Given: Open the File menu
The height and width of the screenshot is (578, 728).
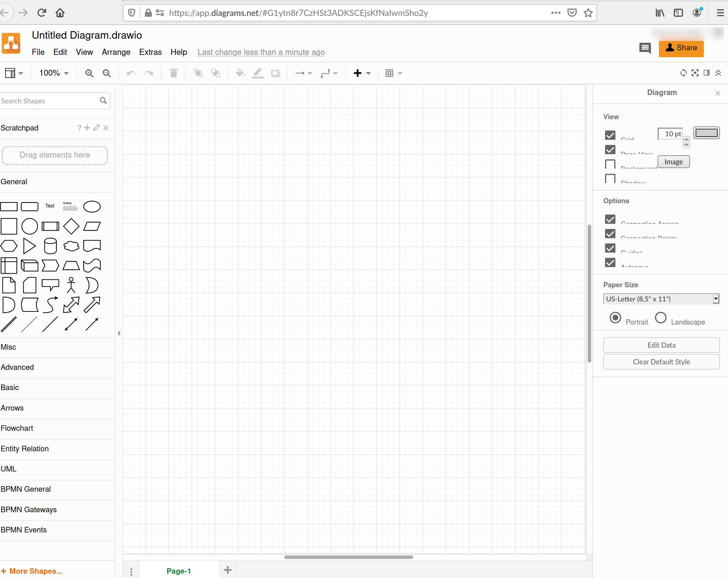Looking at the screenshot, I should (x=38, y=52).
